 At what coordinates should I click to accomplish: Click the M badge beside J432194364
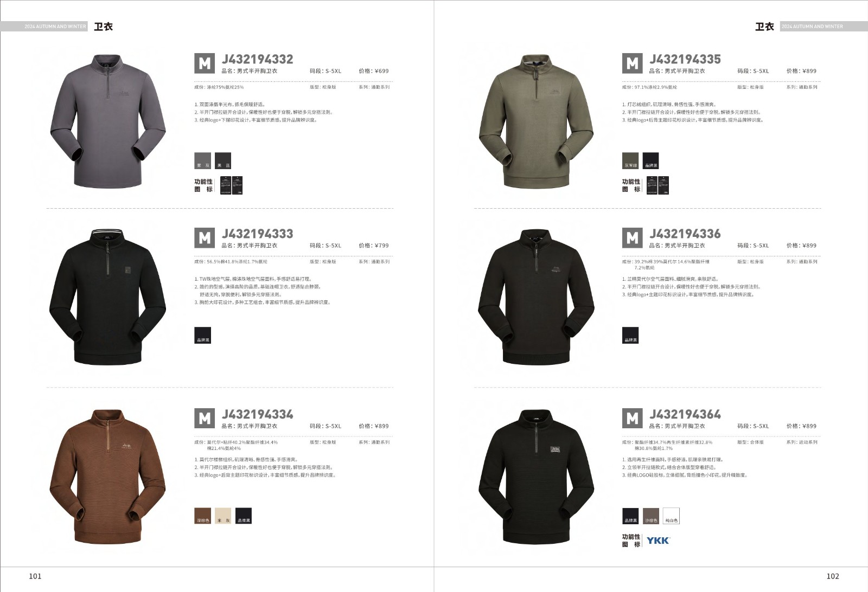(632, 419)
